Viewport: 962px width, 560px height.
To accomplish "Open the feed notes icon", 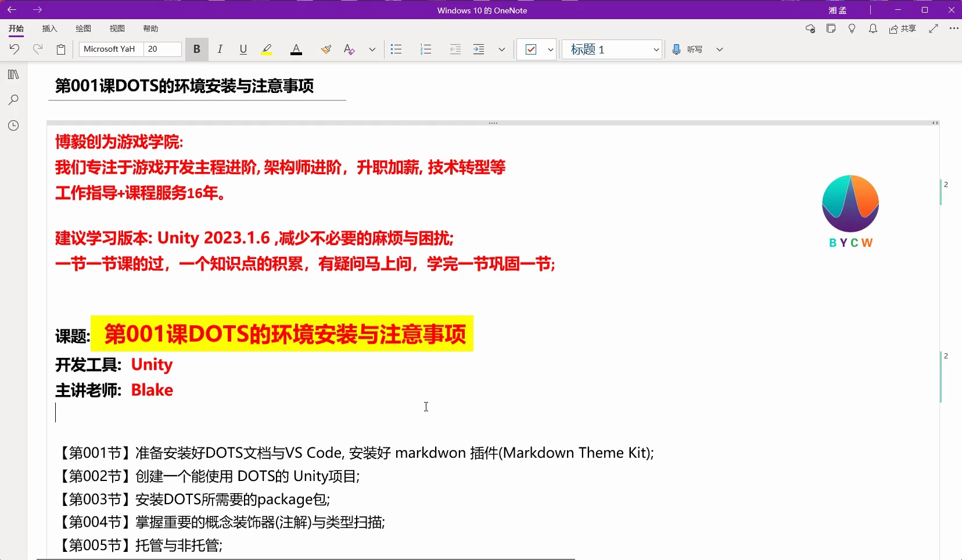I will coord(831,28).
